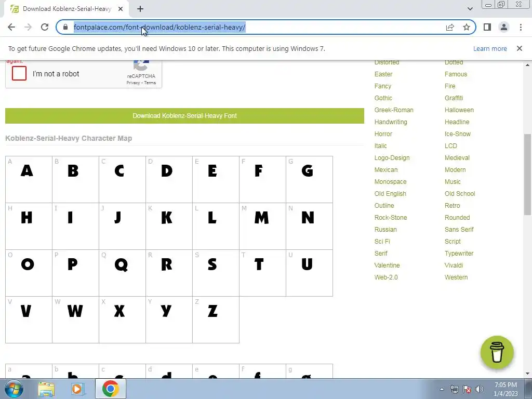Screen dimensions: 532x399
Task: Open Web-2.0 fonts category
Action: (x=386, y=277)
